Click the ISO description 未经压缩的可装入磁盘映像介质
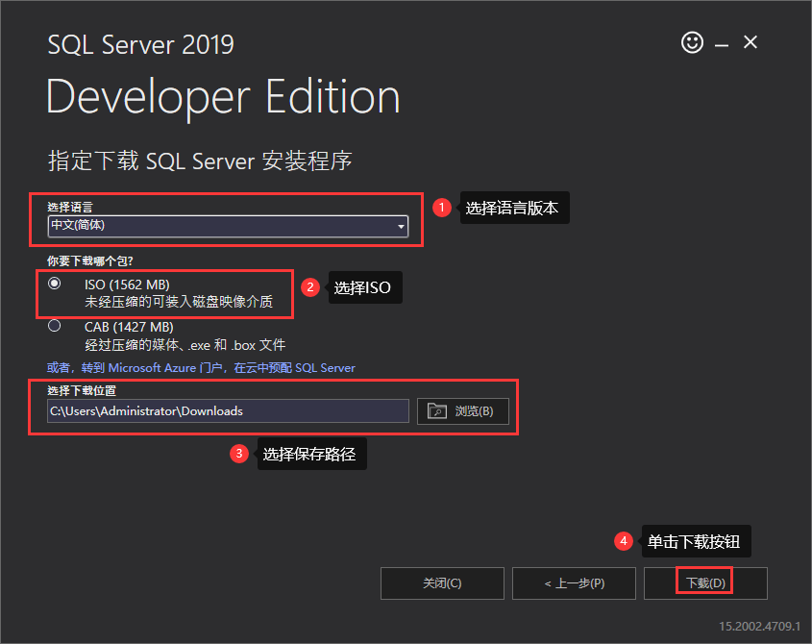This screenshot has width=812, height=644. tap(179, 302)
